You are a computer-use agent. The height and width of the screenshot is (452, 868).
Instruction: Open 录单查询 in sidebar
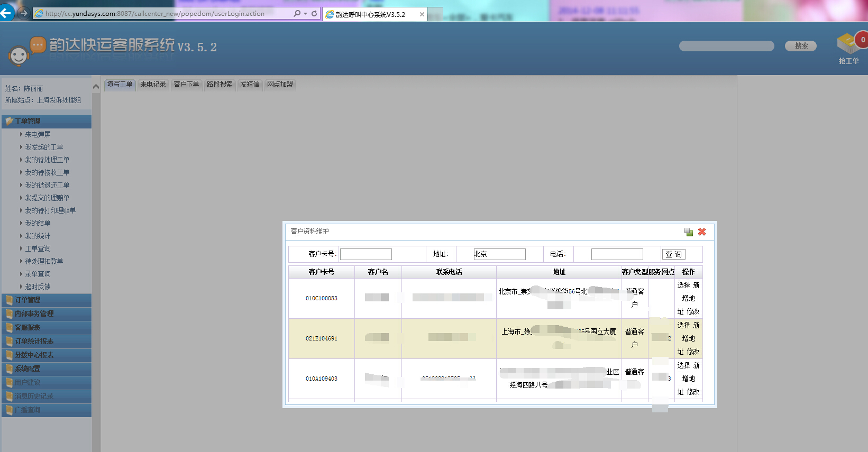[38, 274]
